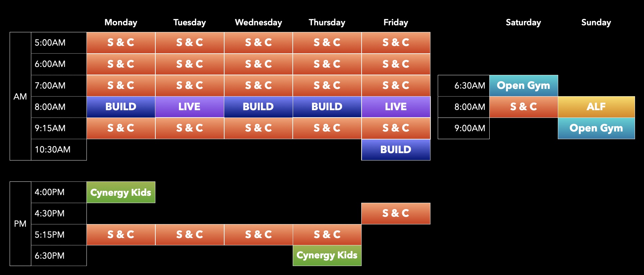The image size is (644, 275).
Task: Open the Sunday ALF class
Action: click(x=596, y=107)
